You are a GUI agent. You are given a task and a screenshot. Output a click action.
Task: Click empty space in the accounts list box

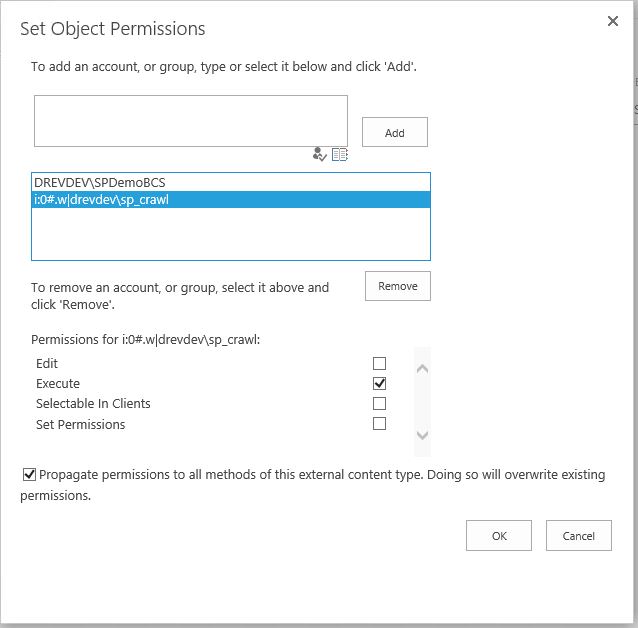231,234
